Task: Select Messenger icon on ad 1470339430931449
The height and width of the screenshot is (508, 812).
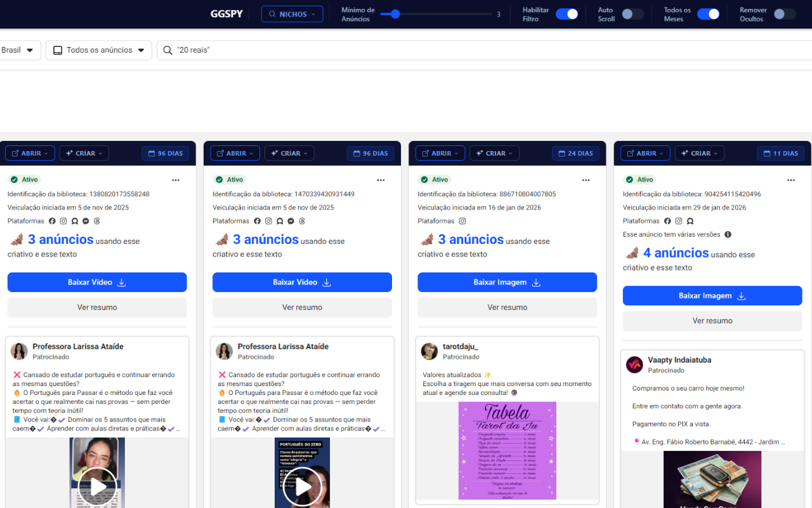Action: click(291, 221)
